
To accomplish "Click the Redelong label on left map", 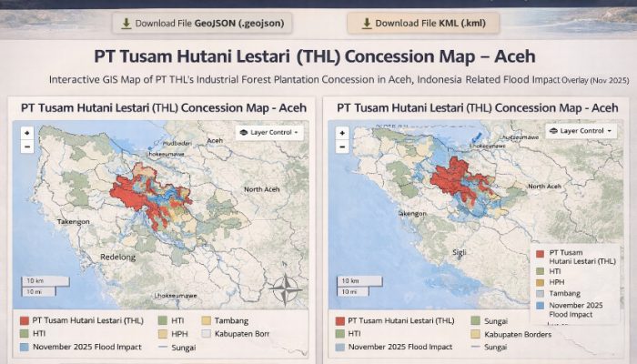I will pyautogui.click(x=118, y=258).
